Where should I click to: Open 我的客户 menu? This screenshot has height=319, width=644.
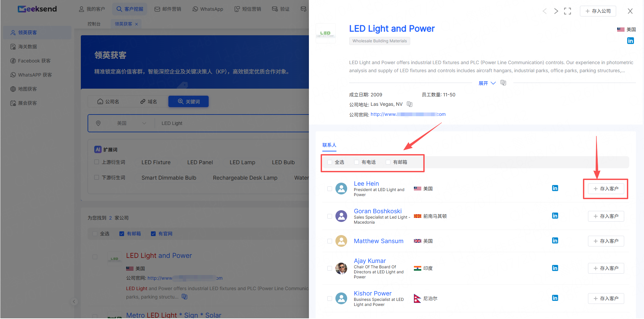(92, 9)
